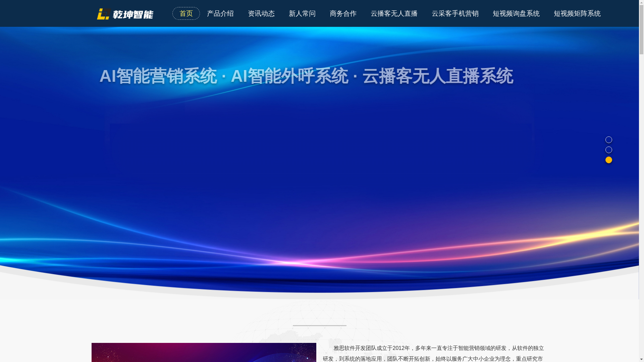Open the 首页 menu item
The width and height of the screenshot is (644, 362).
coord(186,13)
